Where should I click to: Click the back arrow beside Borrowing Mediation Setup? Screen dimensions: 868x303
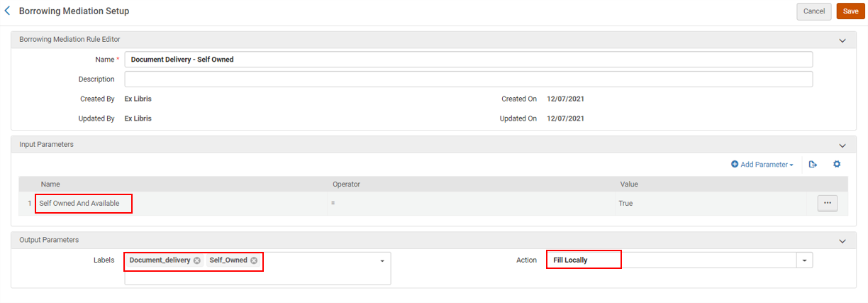click(8, 11)
